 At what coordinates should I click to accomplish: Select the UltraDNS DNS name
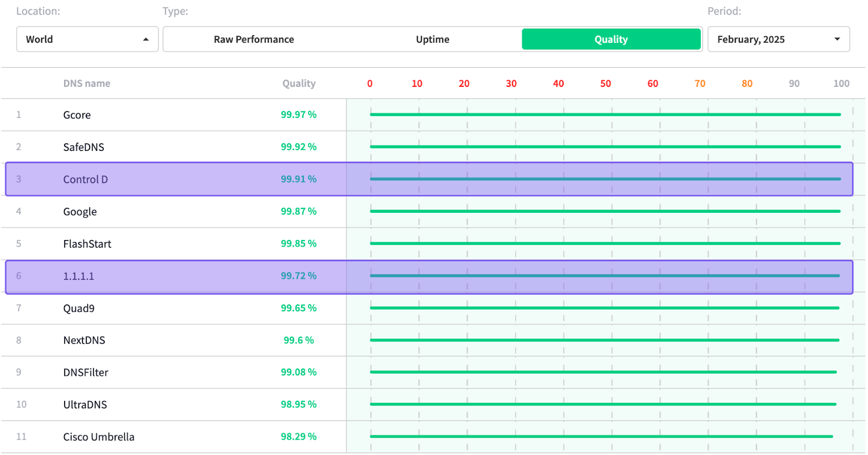point(85,405)
